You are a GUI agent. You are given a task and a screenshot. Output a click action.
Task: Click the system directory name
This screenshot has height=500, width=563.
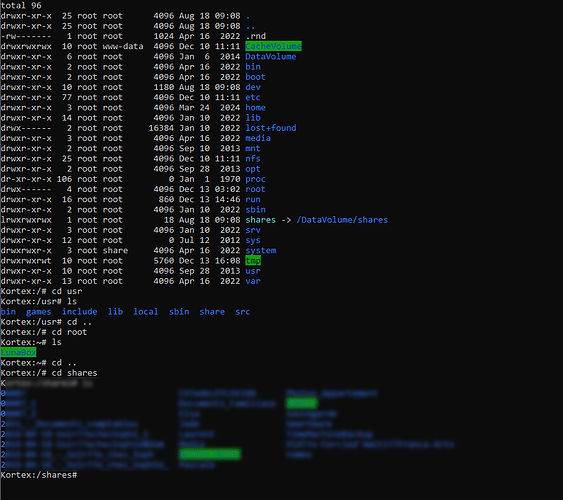[x=261, y=251]
